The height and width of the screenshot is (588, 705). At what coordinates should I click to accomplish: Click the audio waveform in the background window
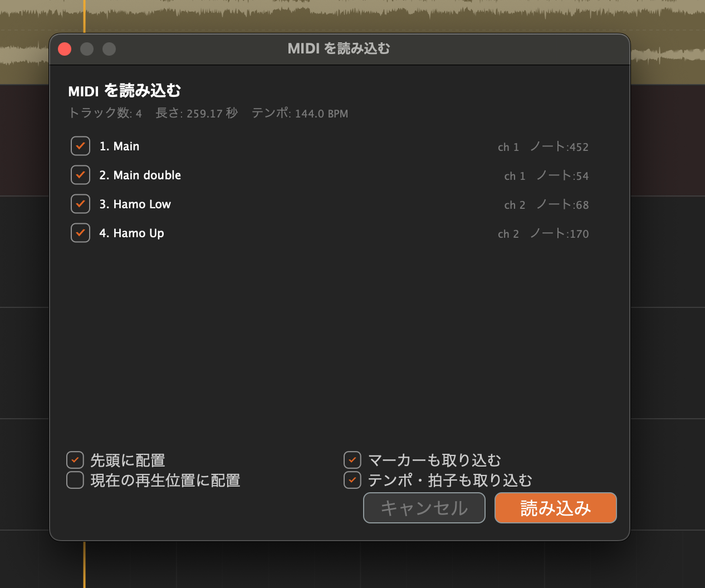pyautogui.click(x=352, y=16)
